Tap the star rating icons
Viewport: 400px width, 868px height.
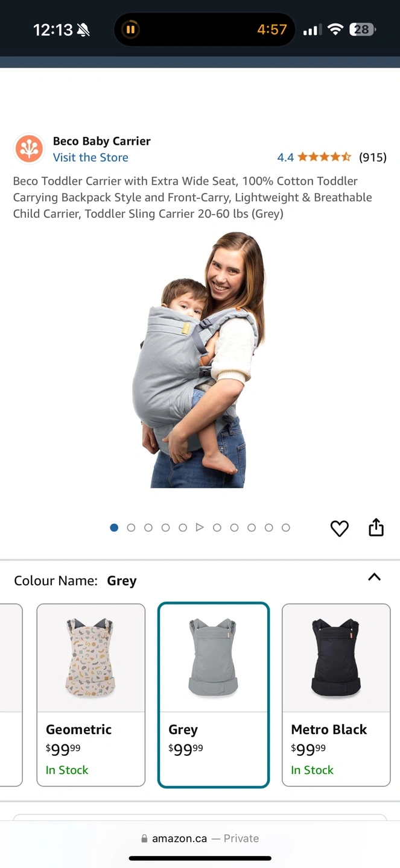coord(324,157)
